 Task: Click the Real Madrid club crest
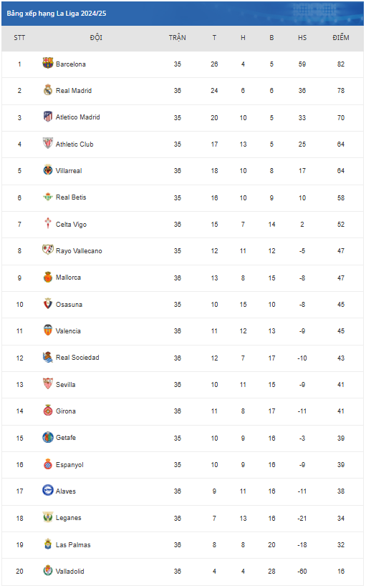[48, 89]
